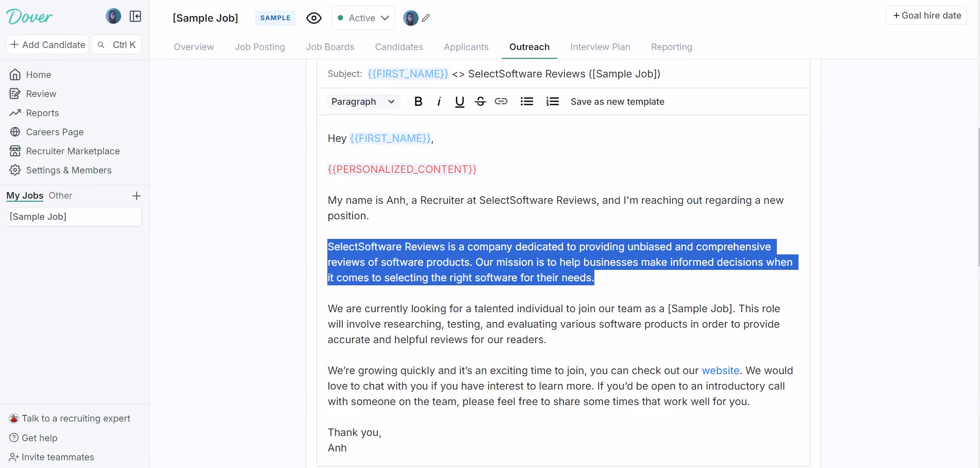The height and width of the screenshot is (468, 980).
Task: Click Talk to a recruiting expert
Action: pos(70,418)
